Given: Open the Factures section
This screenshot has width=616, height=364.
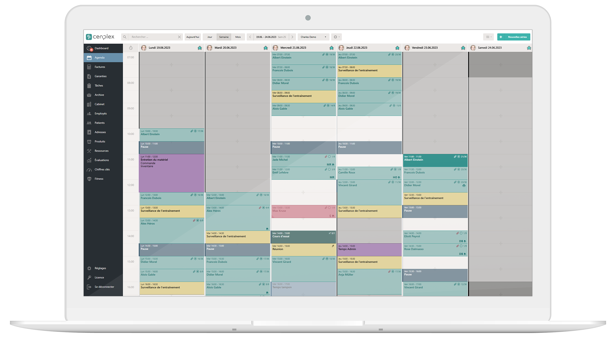Looking at the screenshot, I should 103,67.
